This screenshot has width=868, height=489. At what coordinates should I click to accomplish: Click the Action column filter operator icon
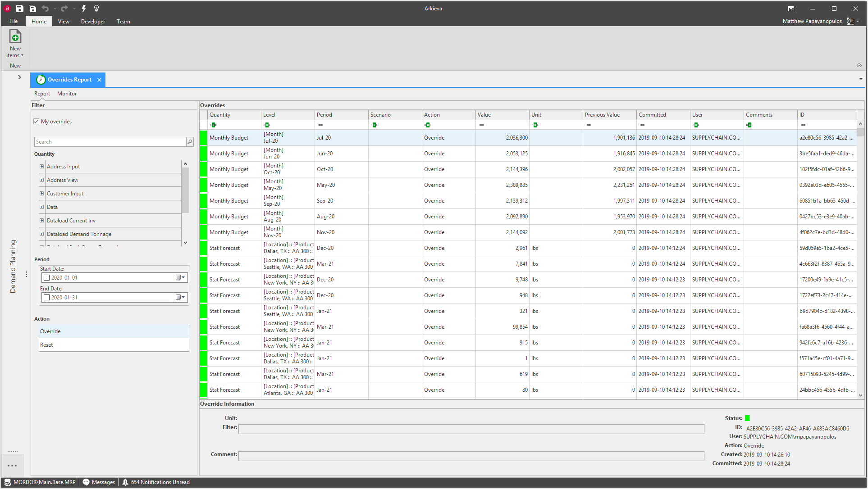click(428, 125)
